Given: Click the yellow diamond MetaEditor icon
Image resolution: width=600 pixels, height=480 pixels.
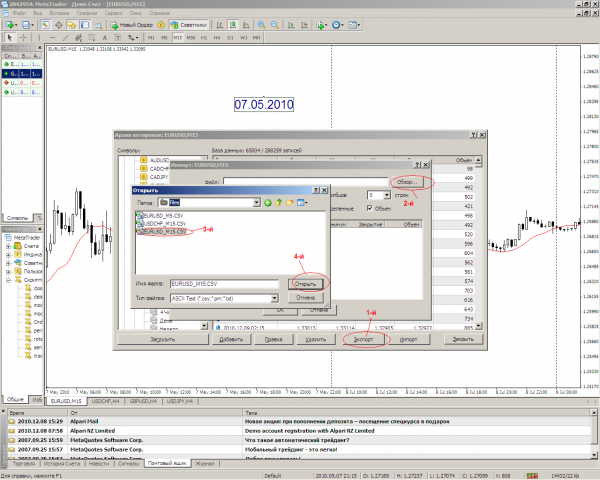Looking at the screenshot, I should 161,25.
